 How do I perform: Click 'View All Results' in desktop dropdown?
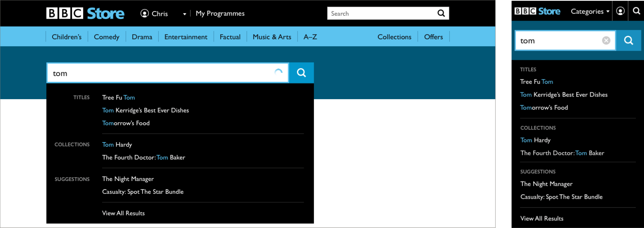[123, 213]
